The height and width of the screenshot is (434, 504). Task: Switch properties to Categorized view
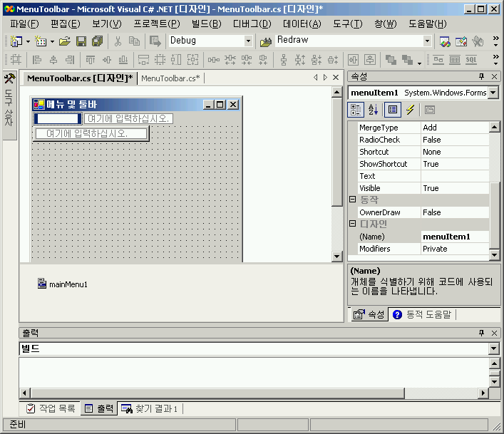356,110
